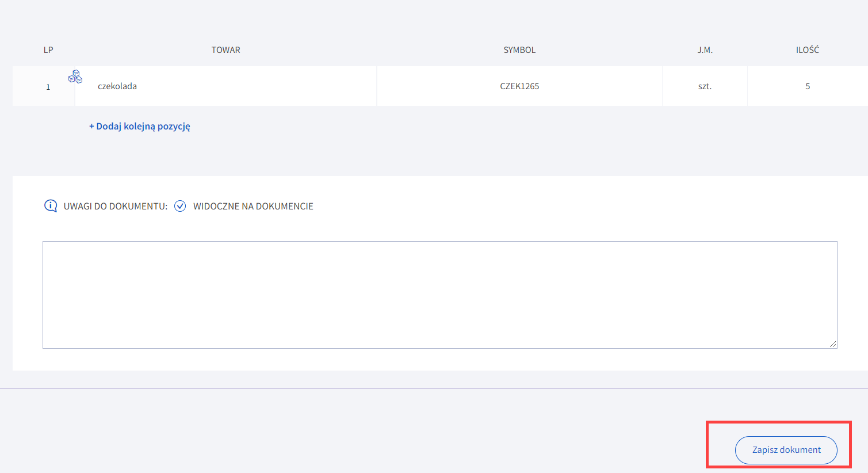Click the UWAGI DO DOKUMENTU label
The width and height of the screenshot is (868, 473).
pos(115,206)
